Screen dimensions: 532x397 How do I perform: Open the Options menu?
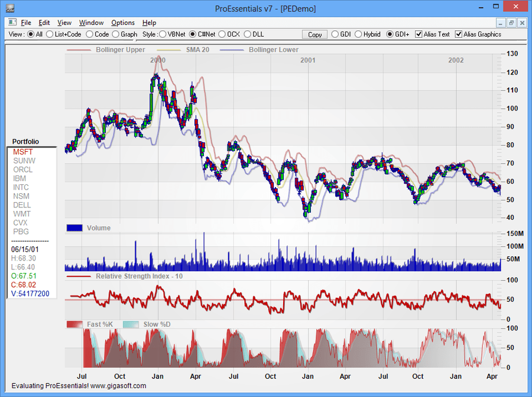[x=123, y=22]
